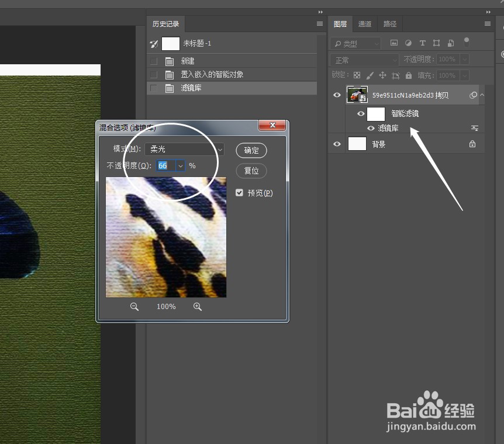Image resolution: width=504 pixels, height=444 pixels.
Task: Collapse the Layers panel double-arrow
Action: [x=488, y=12]
